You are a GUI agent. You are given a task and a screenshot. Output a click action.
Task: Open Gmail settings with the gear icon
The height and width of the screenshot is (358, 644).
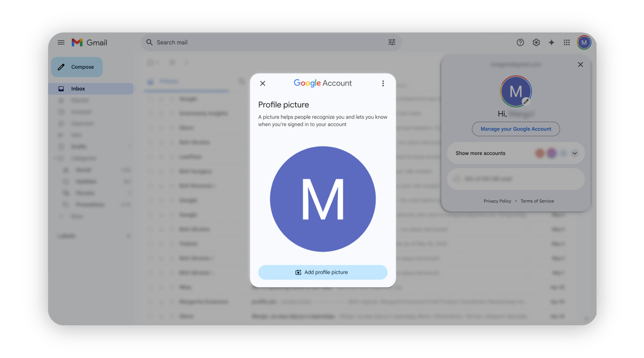click(x=536, y=42)
